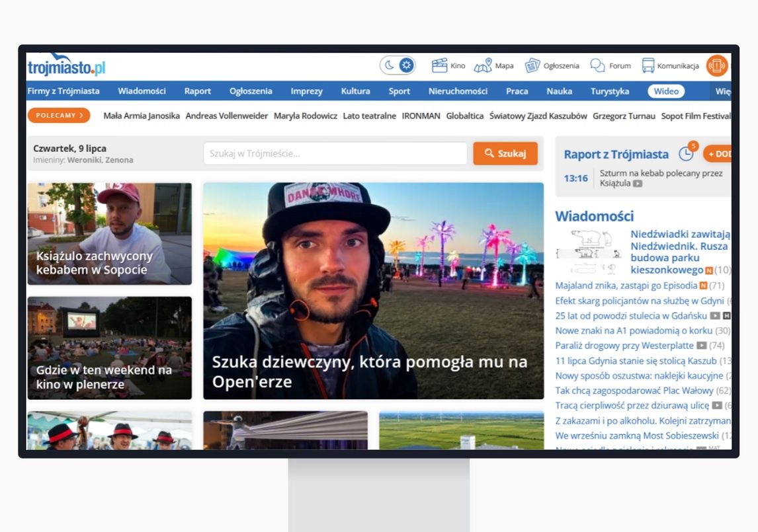Screen dimensions: 758x532
Task: Open the Globaltica link
Action: click(x=464, y=116)
